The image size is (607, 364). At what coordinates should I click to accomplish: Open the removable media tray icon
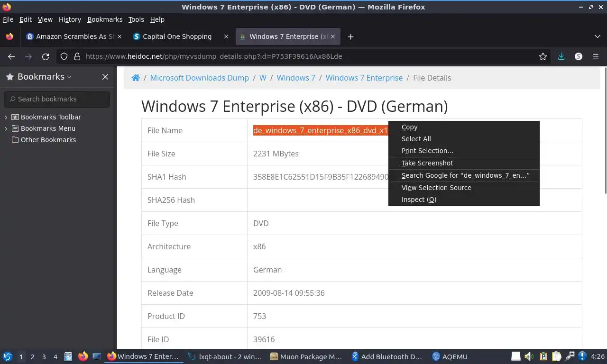click(x=516, y=356)
